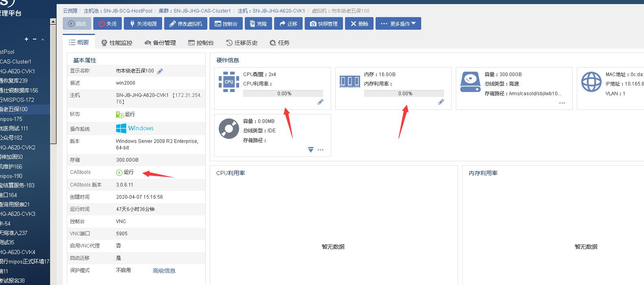Click the up caret icon in the sidebar header

(43, 39)
